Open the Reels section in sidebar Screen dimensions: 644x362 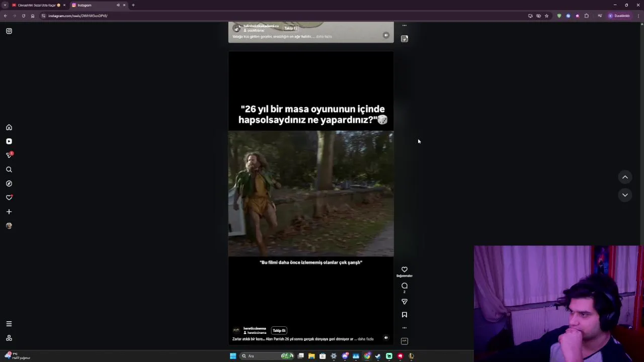[x=9, y=141]
